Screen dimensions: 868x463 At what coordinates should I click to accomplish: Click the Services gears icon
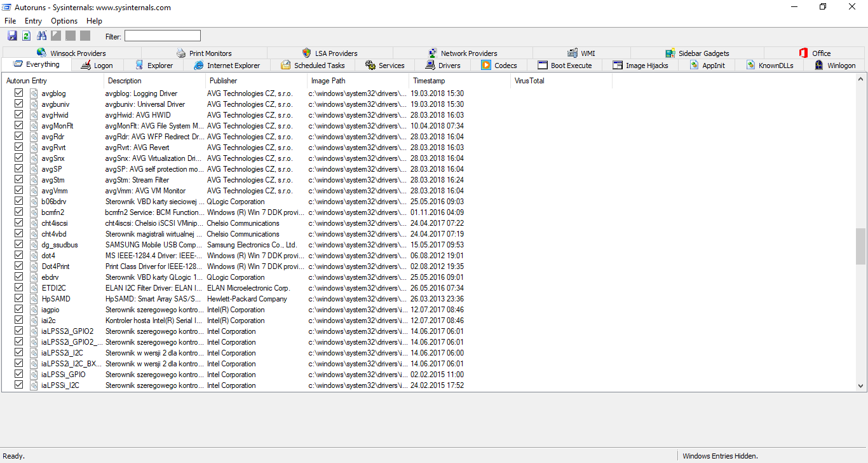pos(370,65)
